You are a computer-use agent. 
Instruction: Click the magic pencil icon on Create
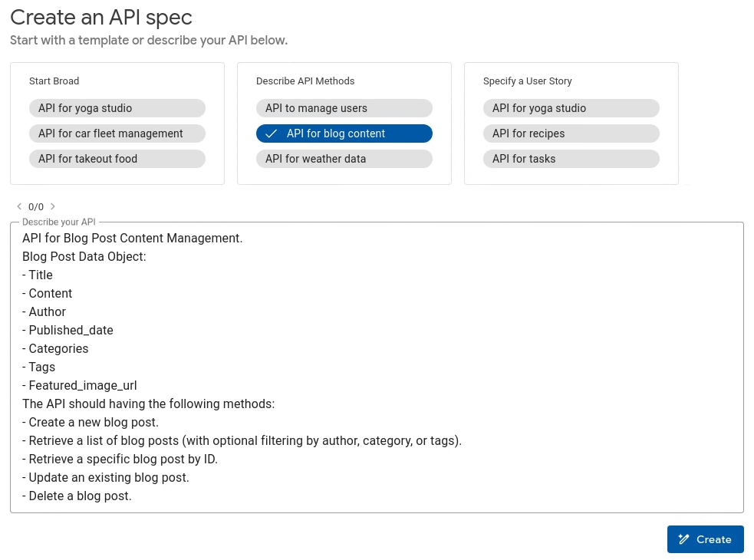coord(683,539)
